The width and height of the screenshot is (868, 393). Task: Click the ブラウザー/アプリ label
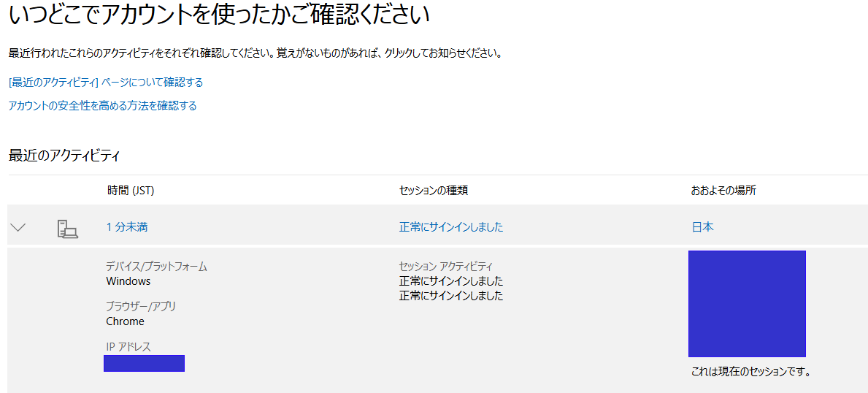pyautogui.click(x=141, y=307)
